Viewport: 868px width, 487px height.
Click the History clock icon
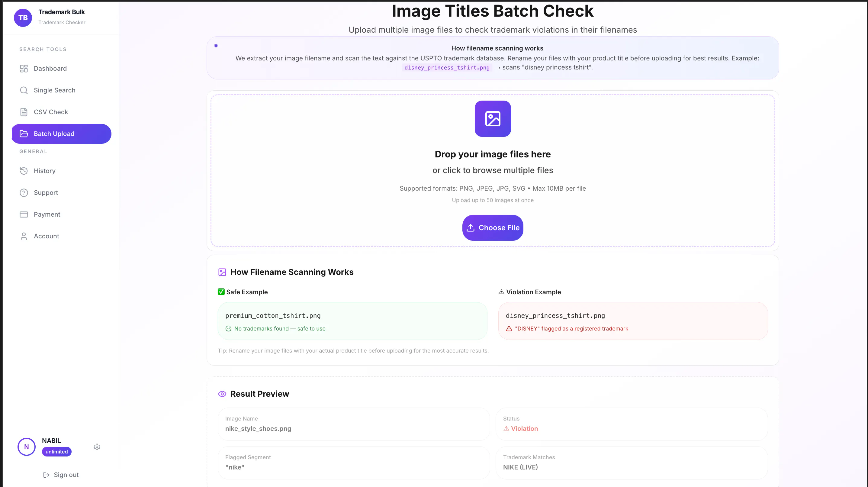pyautogui.click(x=24, y=171)
